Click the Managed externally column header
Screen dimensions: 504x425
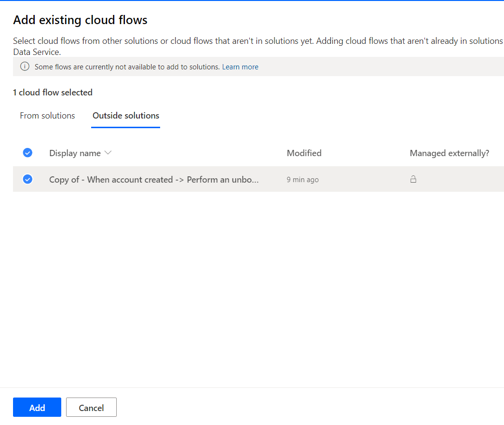pos(449,153)
